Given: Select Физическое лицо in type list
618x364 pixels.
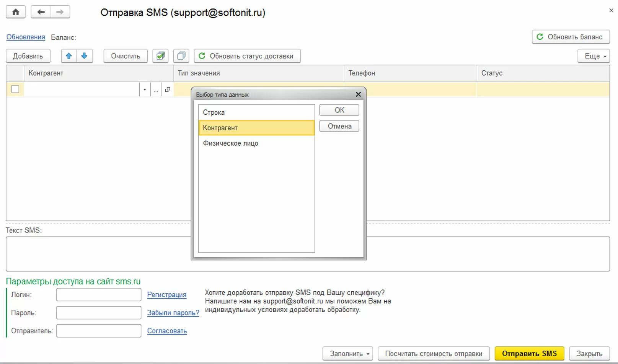Looking at the screenshot, I should click(256, 143).
